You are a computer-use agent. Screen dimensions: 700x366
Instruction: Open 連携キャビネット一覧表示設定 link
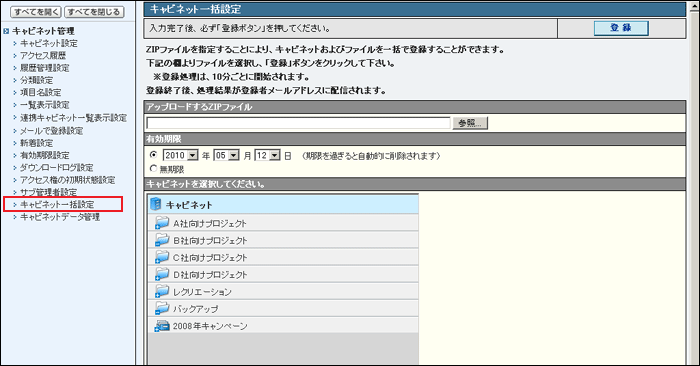tap(73, 118)
